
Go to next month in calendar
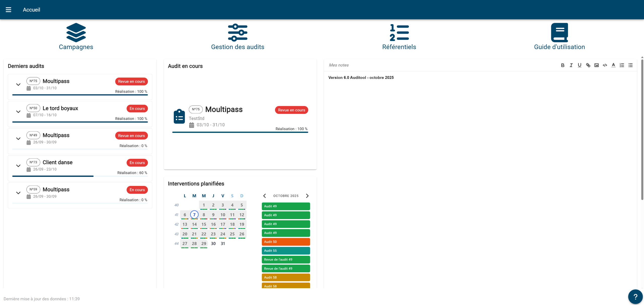point(307,196)
